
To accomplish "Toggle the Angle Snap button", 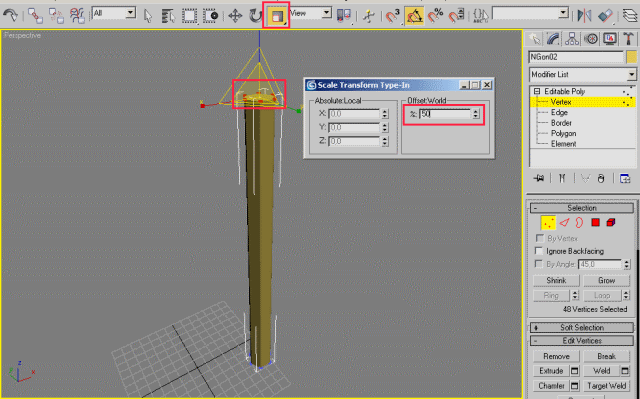I will (414, 16).
